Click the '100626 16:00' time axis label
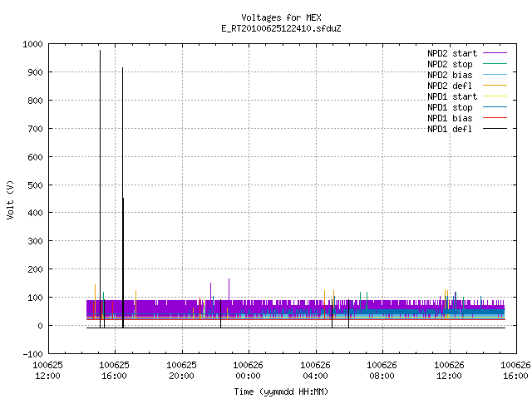532x399 pixels. [515, 371]
